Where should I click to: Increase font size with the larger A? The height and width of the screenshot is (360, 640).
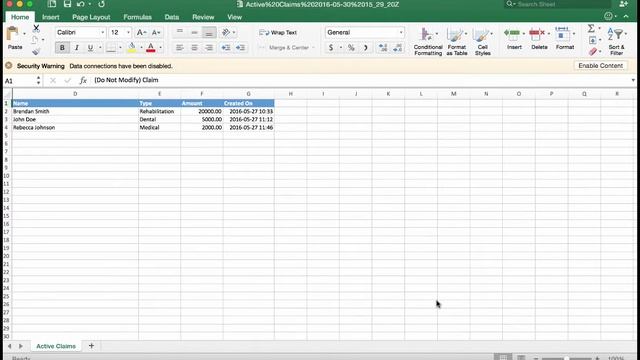coord(141,32)
